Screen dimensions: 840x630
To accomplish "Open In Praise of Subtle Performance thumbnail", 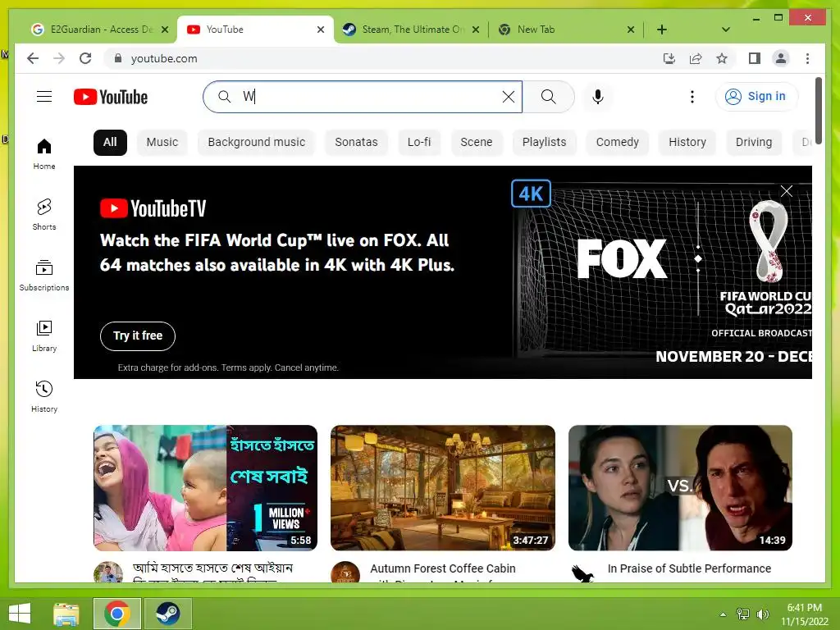I will 680,488.
